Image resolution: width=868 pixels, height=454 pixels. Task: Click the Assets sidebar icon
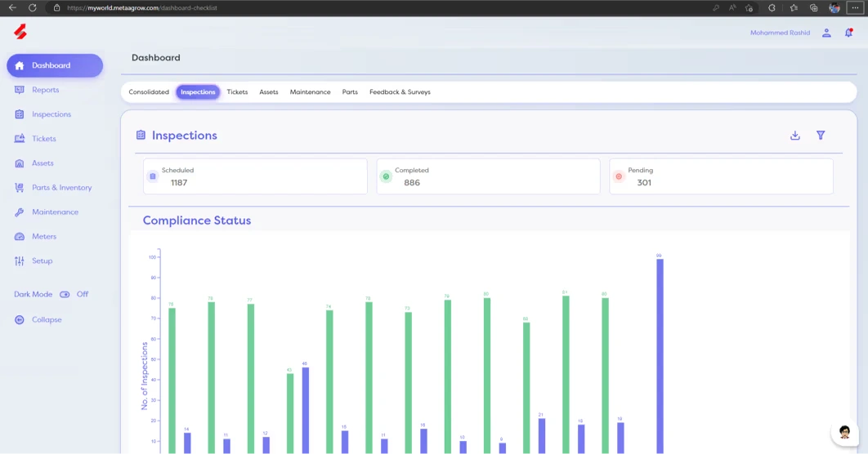20,163
